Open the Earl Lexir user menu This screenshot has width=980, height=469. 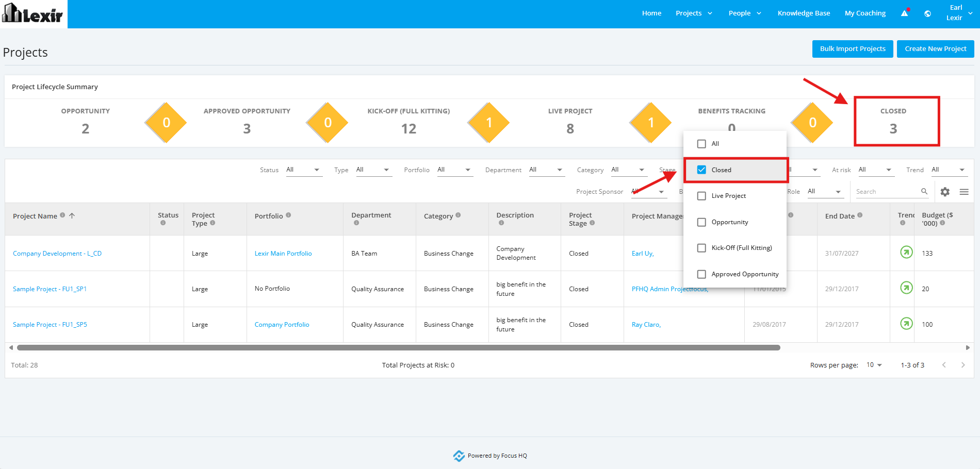point(958,13)
